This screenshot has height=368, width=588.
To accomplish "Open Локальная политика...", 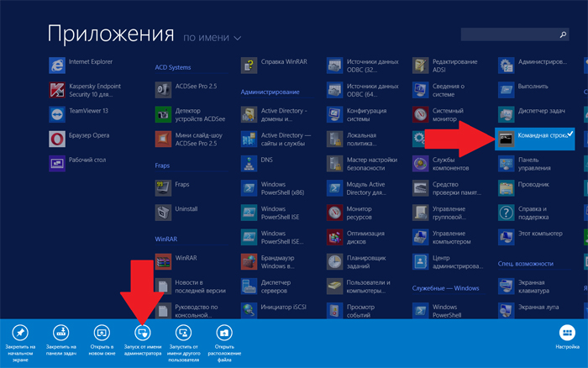I will tap(334, 139).
